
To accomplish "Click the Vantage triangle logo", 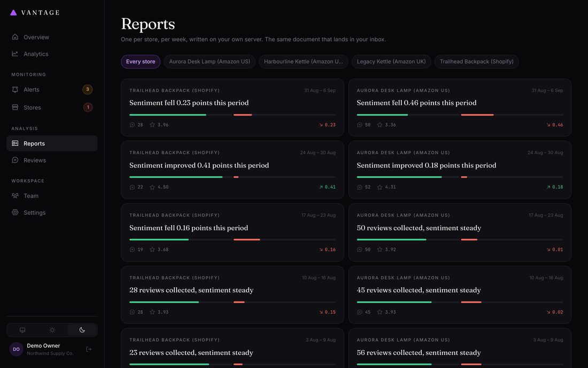I will pyautogui.click(x=13, y=13).
